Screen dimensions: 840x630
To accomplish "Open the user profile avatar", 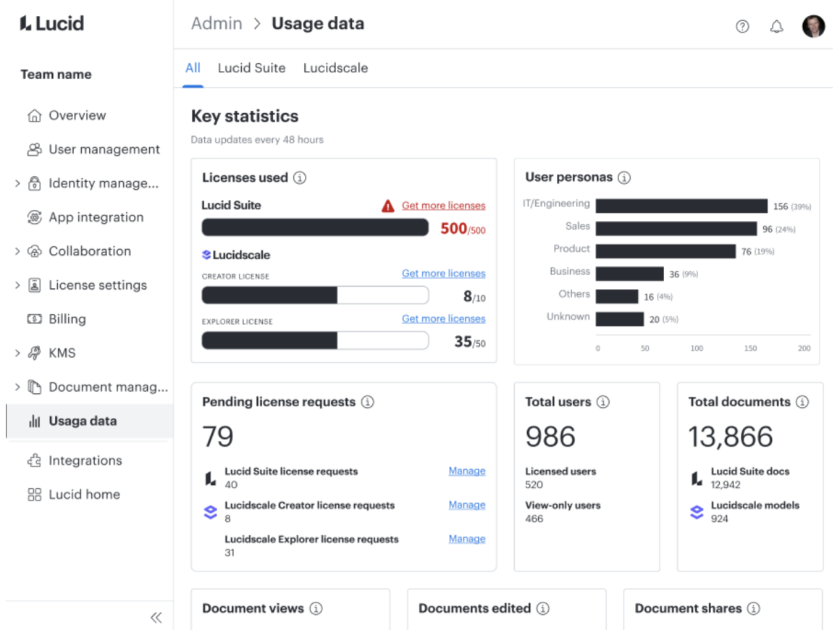I will coord(813,26).
